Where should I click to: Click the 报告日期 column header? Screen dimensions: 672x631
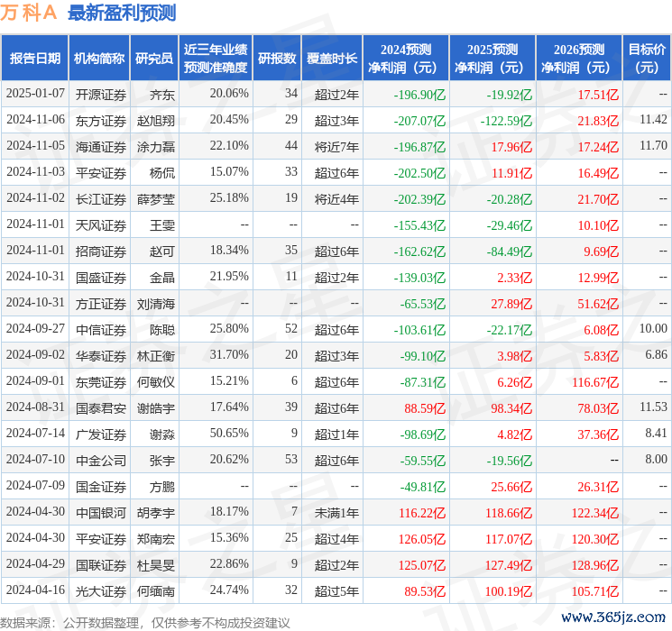point(34,59)
